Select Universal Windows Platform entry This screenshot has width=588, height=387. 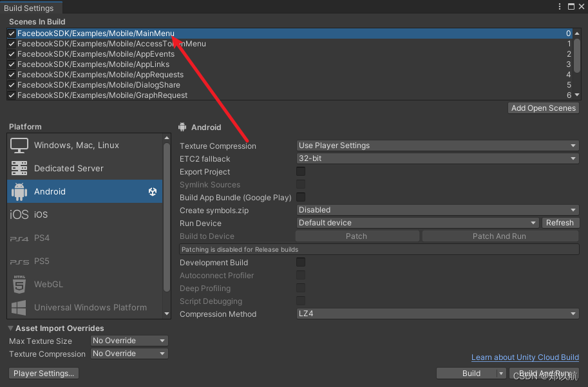(x=85, y=308)
